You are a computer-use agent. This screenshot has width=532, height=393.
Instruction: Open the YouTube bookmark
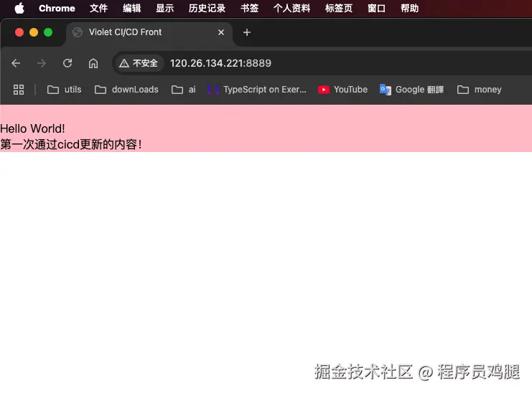click(342, 90)
